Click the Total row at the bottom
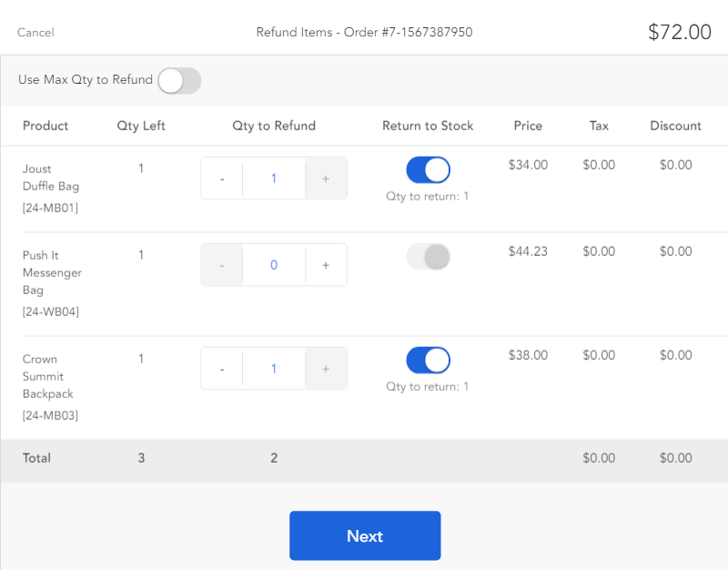This screenshot has height=570, width=728. point(36,458)
